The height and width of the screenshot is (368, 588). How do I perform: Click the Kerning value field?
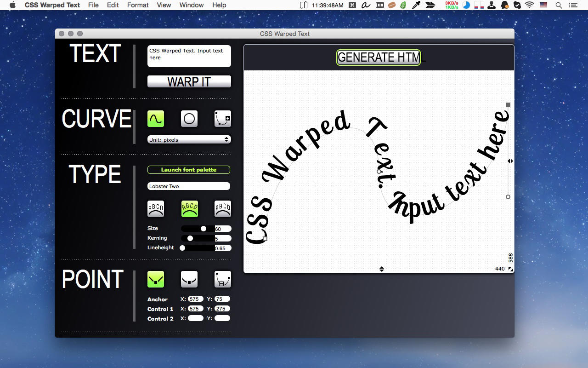(x=223, y=238)
